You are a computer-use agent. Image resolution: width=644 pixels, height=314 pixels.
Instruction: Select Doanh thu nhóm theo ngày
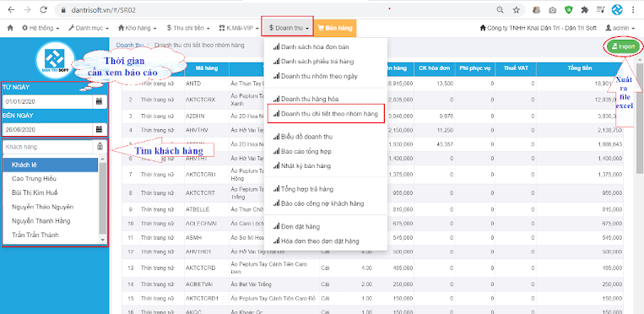315,76
